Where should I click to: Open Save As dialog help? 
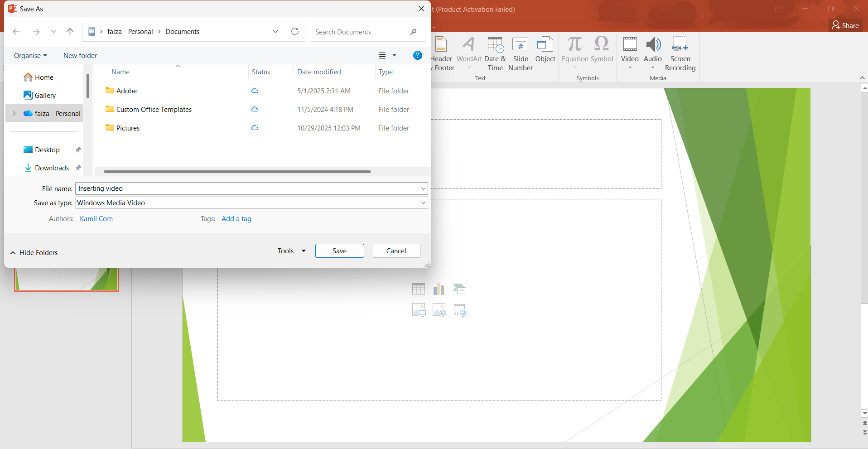(x=418, y=55)
